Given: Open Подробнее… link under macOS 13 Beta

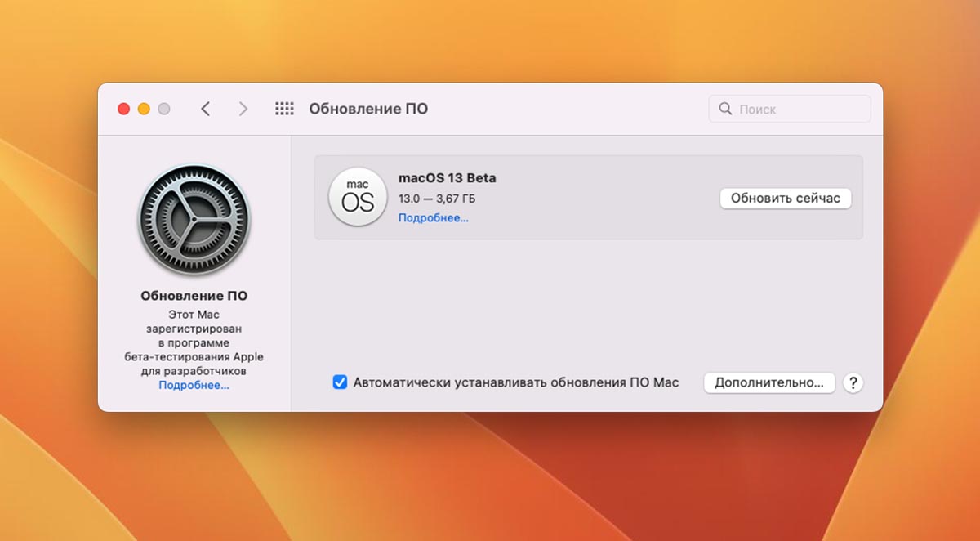Looking at the screenshot, I should coord(434,218).
